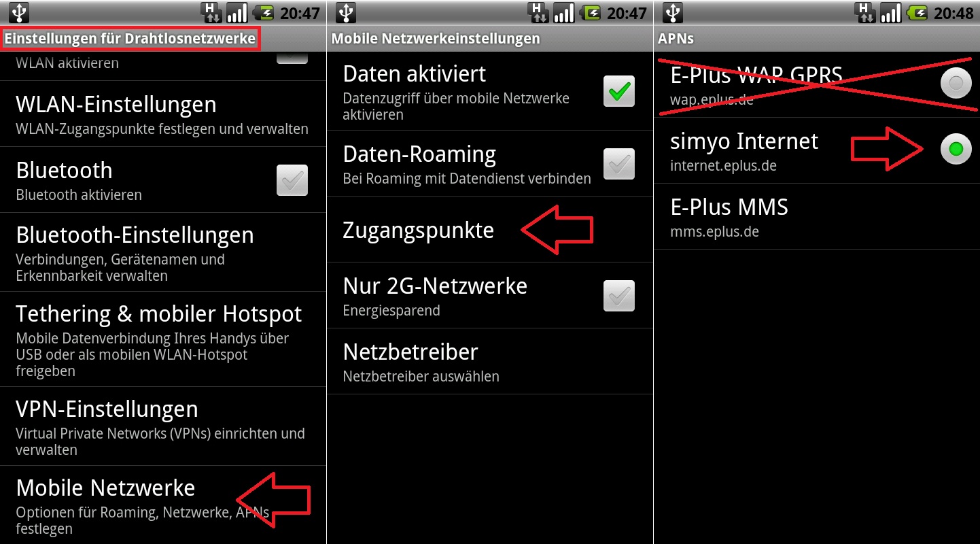980x544 pixels.
Task: Toggle the Bluetooth checkbox
Action: pos(292,180)
